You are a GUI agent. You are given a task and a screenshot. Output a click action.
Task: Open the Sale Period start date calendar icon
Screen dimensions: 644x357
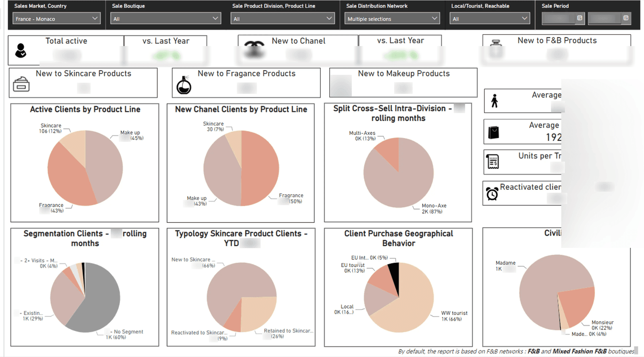click(580, 18)
